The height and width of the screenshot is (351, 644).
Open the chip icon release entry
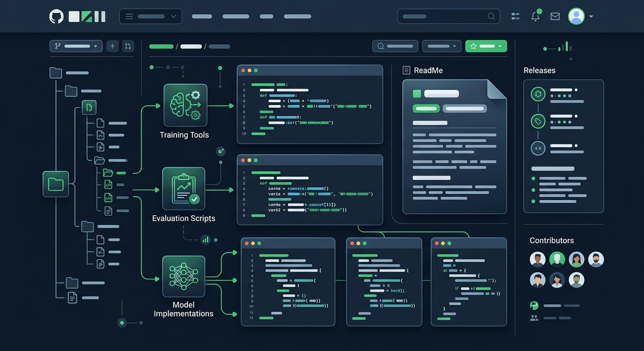pyautogui.click(x=538, y=94)
